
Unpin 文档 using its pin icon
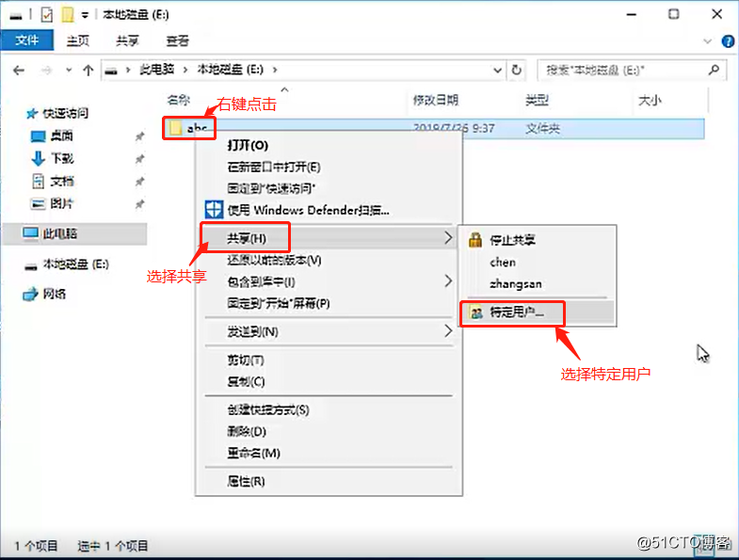139,182
